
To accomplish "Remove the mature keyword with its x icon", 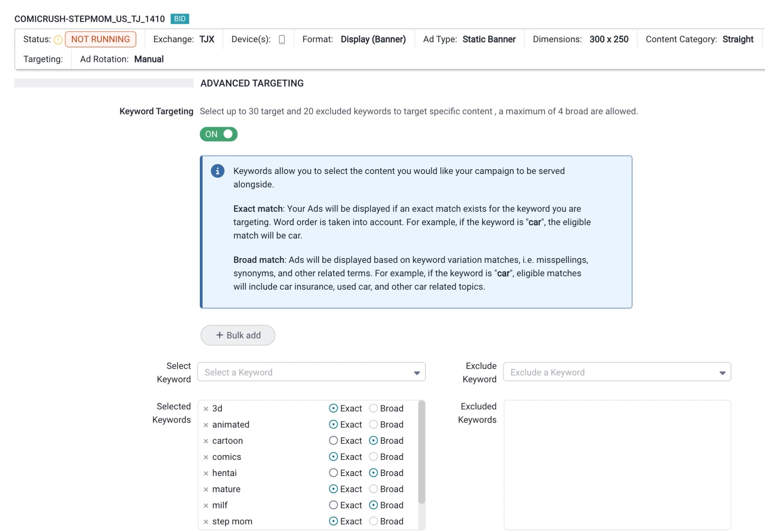I will pyautogui.click(x=206, y=489).
